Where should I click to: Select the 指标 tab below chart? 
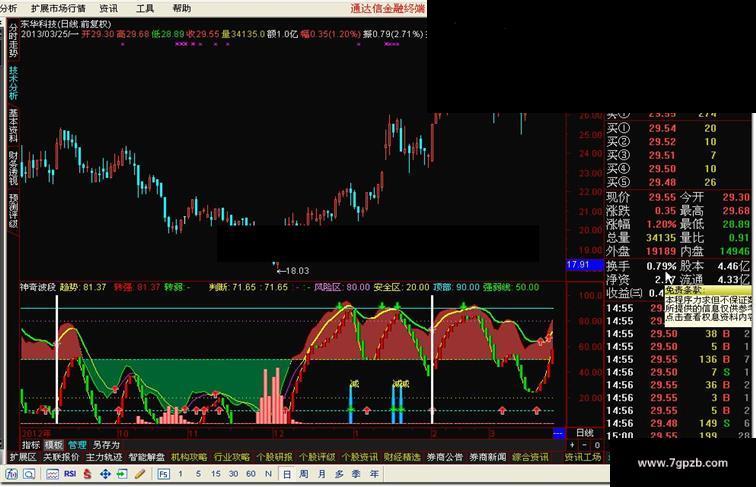pos(31,445)
